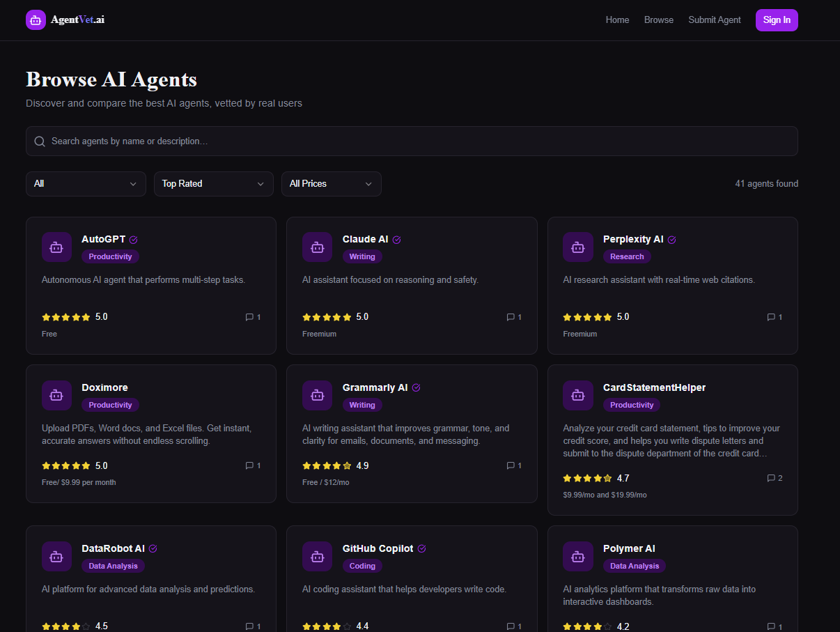The image size is (840, 632).
Task: Expand the All Prices filter dropdown
Action: click(x=331, y=183)
